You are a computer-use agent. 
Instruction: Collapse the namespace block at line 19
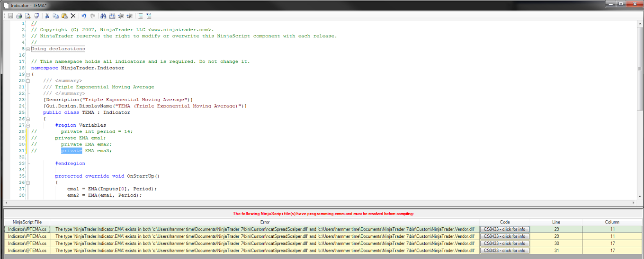tap(28, 75)
